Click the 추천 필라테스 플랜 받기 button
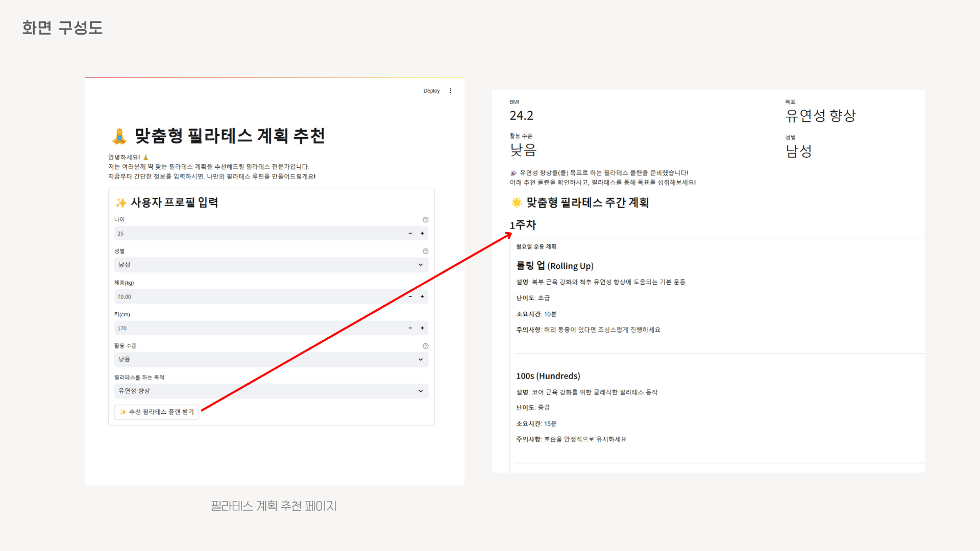Image resolution: width=980 pixels, height=551 pixels. pos(157,412)
